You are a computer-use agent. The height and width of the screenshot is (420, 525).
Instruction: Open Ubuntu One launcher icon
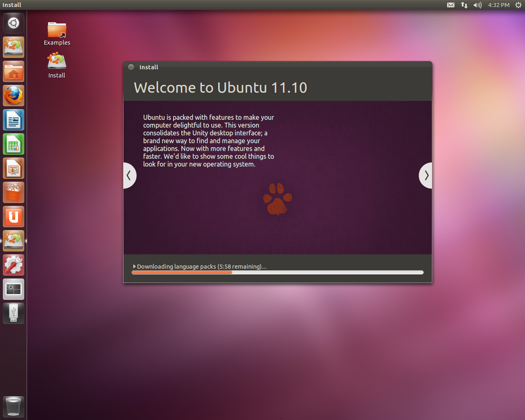(x=14, y=217)
